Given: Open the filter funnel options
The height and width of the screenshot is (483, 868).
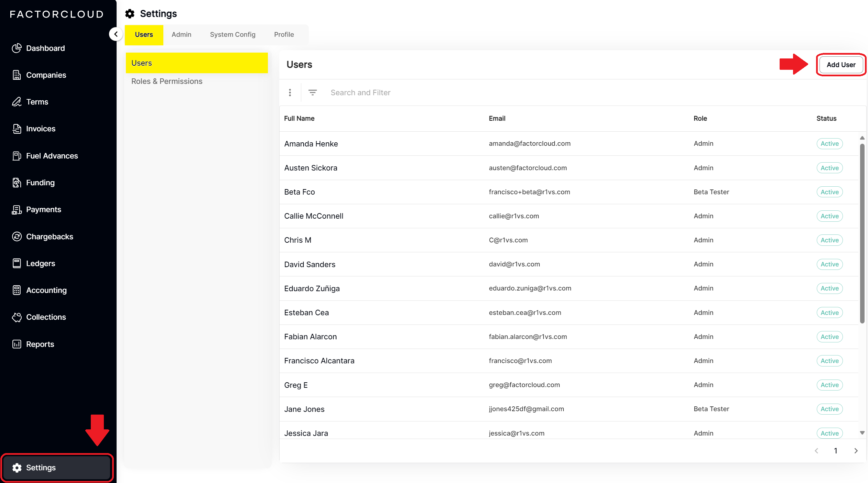Looking at the screenshot, I should [313, 92].
